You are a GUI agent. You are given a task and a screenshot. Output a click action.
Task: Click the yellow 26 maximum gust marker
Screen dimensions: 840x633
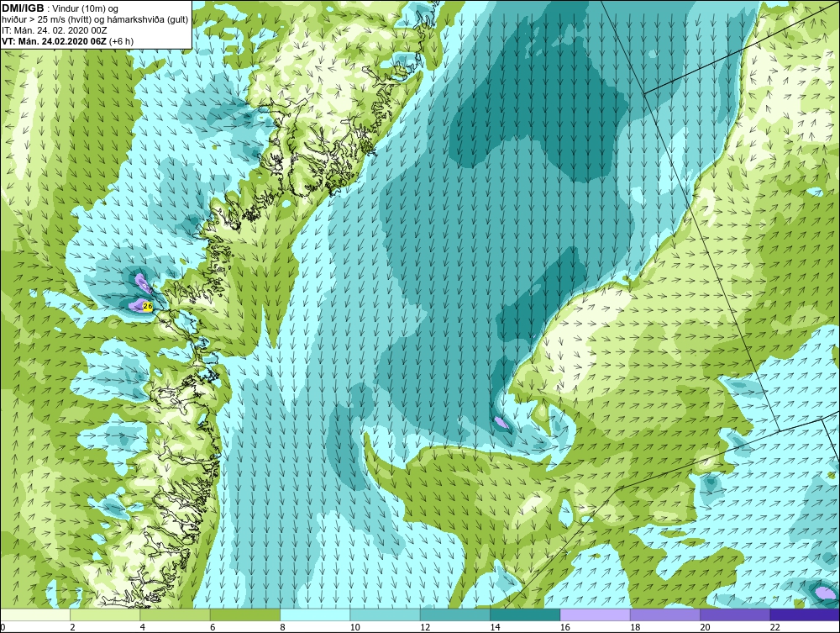coord(149,305)
